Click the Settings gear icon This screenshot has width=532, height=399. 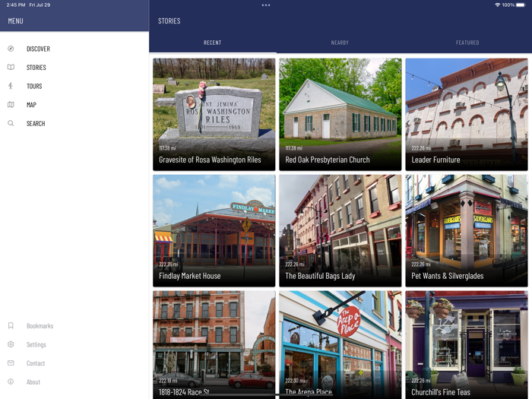[11, 344]
